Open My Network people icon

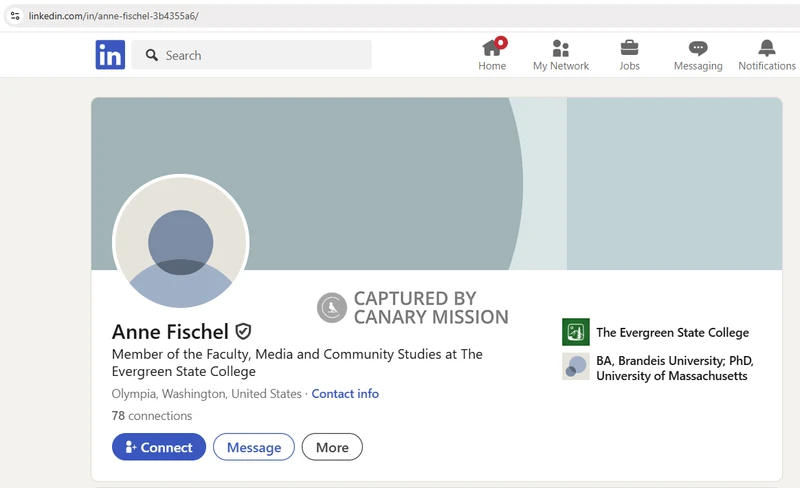click(x=561, y=48)
